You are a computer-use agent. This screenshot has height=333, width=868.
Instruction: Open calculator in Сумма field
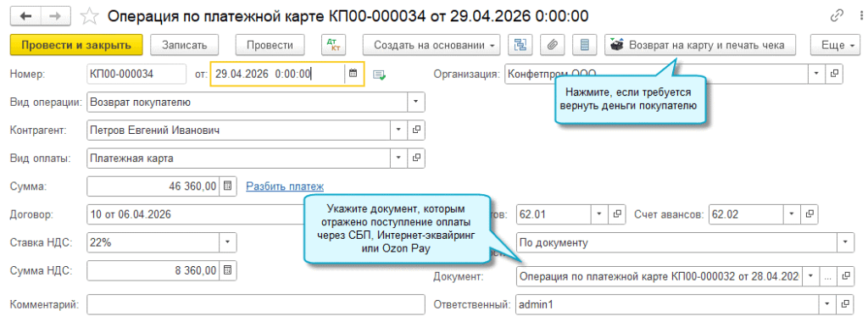coord(227,186)
